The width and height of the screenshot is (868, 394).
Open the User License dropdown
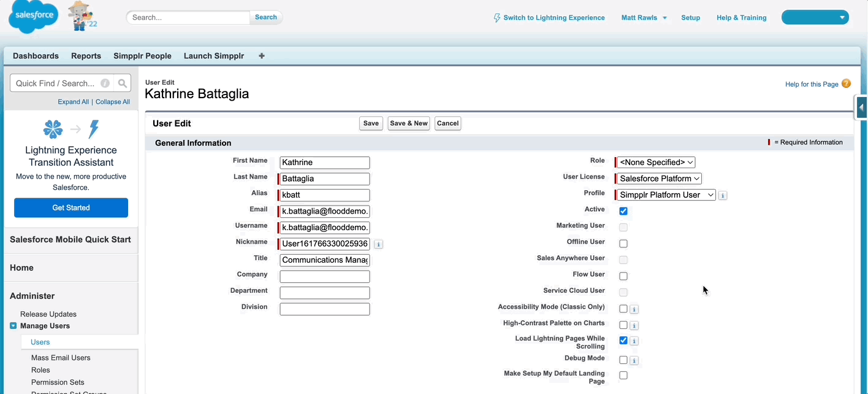click(x=659, y=179)
